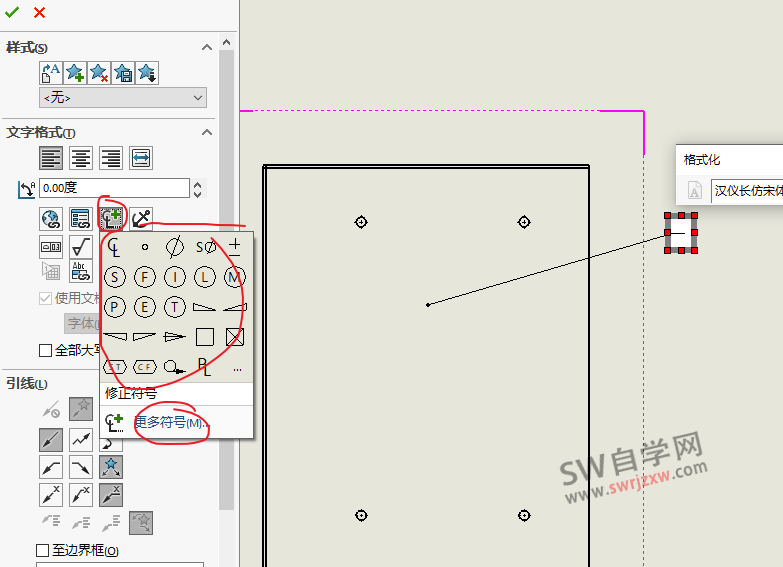Add a new style with star-plus icon
The width and height of the screenshot is (783, 567).
tap(75, 73)
